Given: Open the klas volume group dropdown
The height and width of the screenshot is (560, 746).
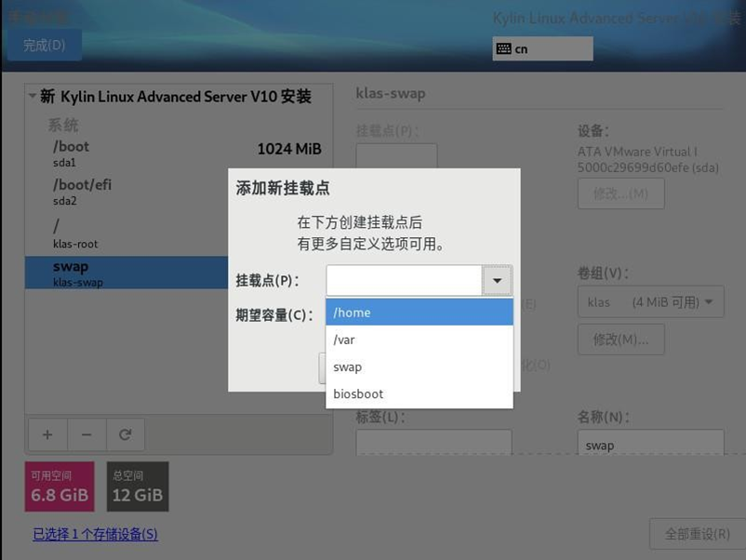Looking at the screenshot, I should point(650,301).
